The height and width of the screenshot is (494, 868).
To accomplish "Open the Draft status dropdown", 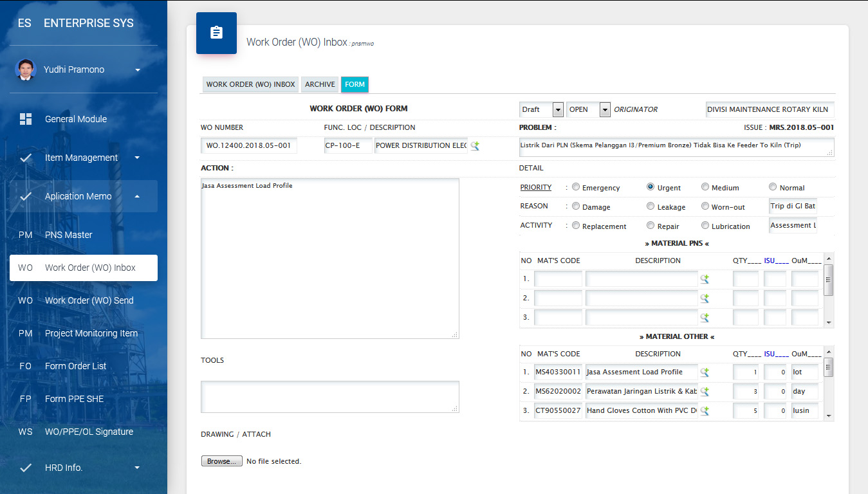I will [x=541, y=109].
